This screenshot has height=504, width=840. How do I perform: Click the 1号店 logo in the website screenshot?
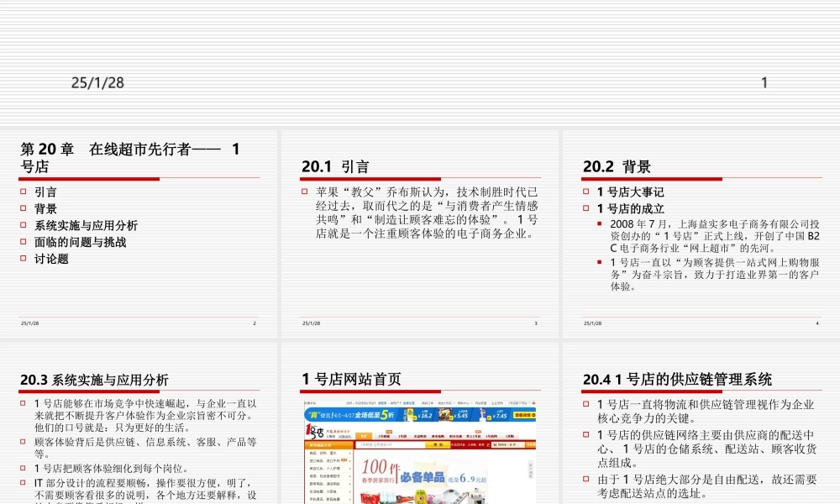313,430
